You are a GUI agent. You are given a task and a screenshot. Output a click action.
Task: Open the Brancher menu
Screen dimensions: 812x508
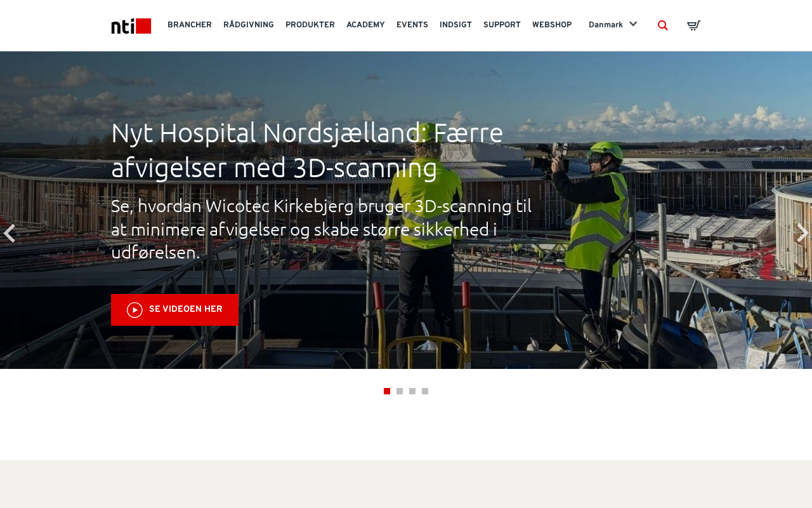(x=190, y=25)
